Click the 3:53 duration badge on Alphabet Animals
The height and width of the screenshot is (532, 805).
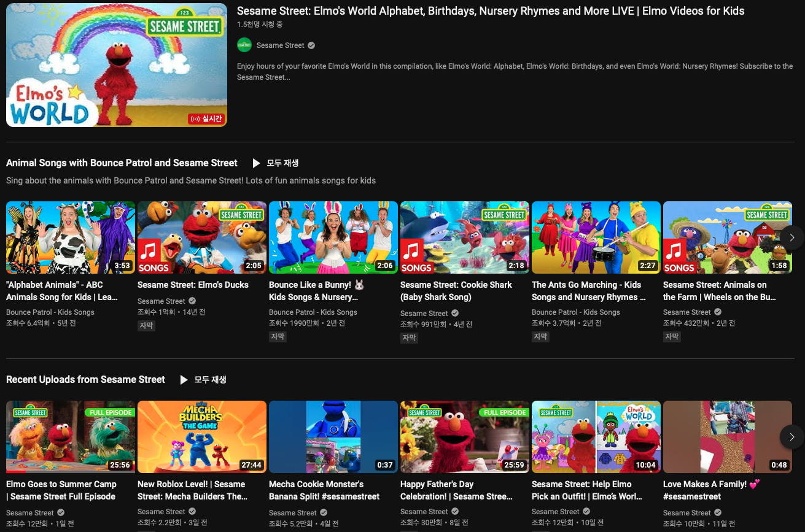[122, 266]
